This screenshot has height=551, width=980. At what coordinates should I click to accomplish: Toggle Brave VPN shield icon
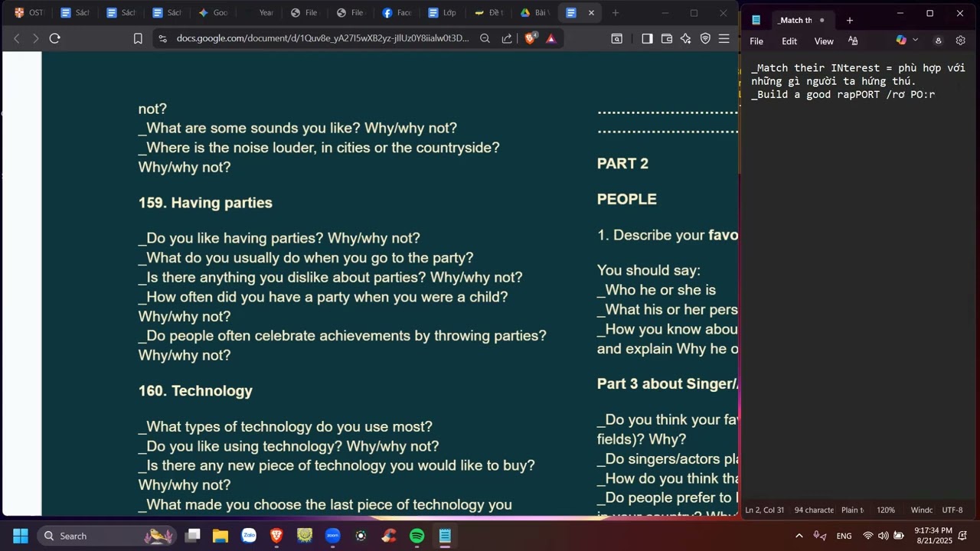point(705,38)
